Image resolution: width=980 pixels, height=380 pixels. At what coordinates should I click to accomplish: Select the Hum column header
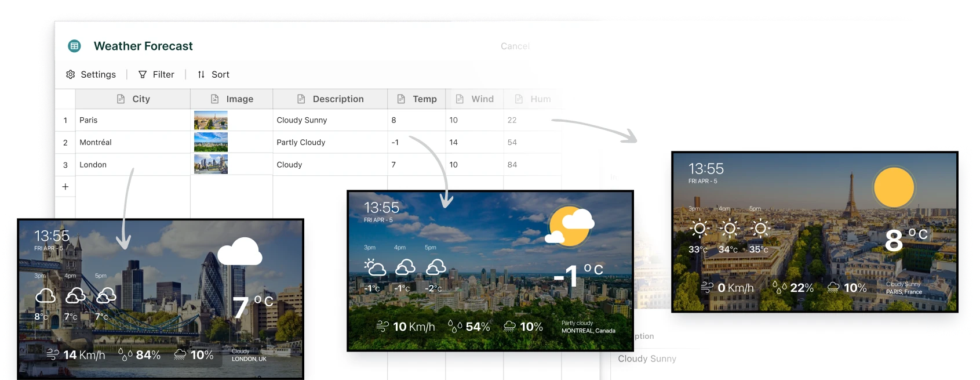[x=533, y=99]
